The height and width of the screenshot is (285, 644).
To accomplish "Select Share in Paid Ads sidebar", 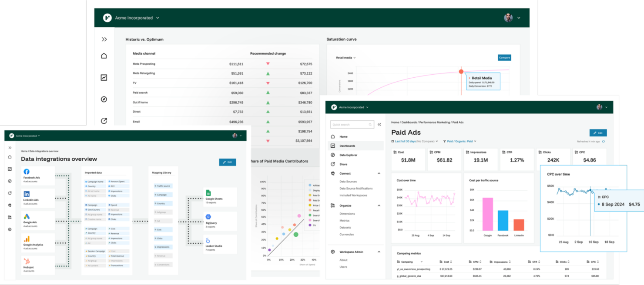I will point(356,164).
